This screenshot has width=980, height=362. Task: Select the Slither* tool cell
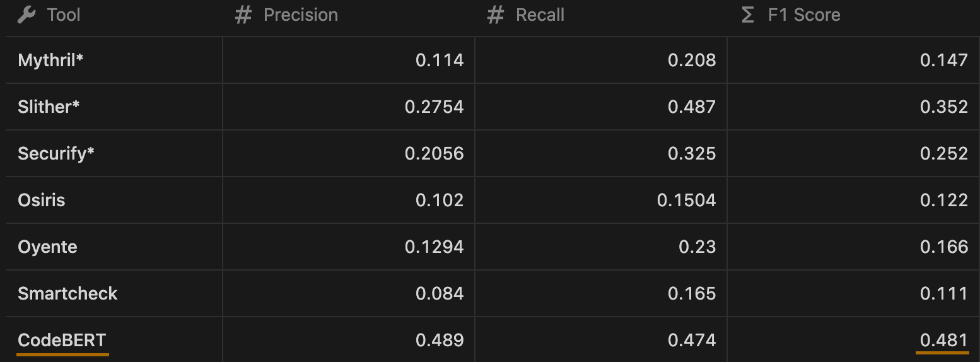pos(114,107)
